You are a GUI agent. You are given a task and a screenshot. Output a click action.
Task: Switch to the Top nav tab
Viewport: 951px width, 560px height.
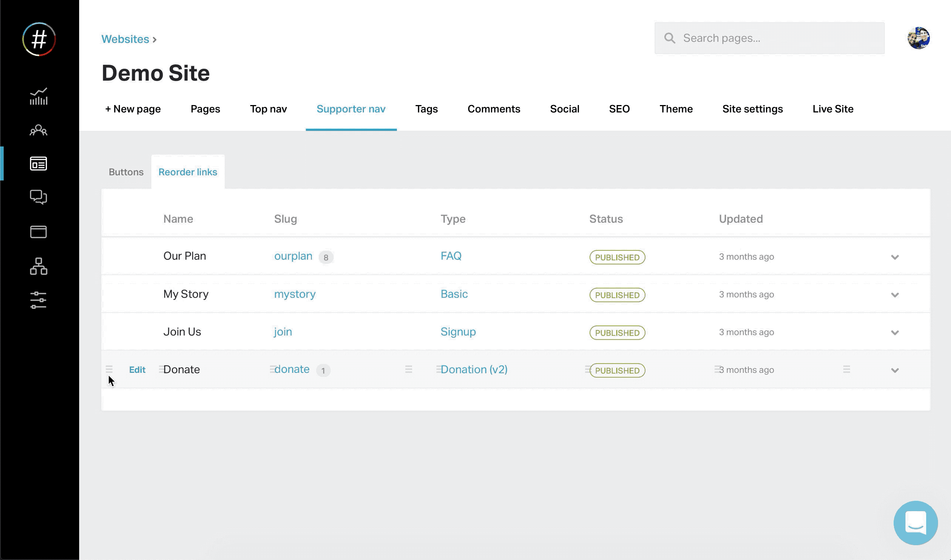pos(268,109)
